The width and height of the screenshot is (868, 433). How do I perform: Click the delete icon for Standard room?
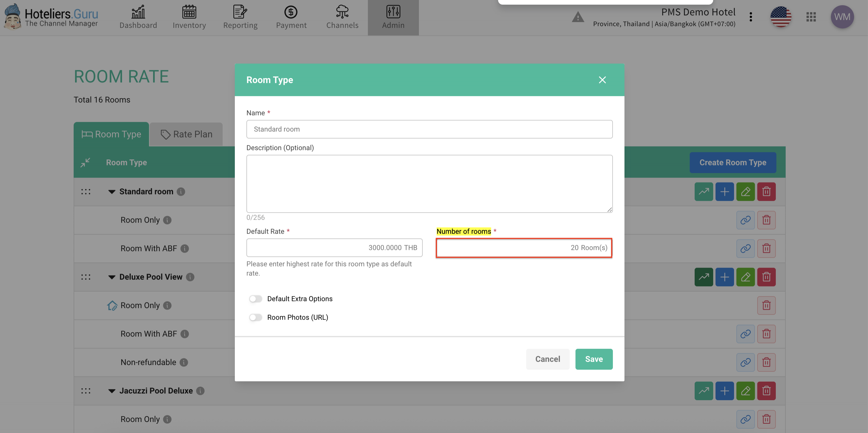[x=766, y=192]
